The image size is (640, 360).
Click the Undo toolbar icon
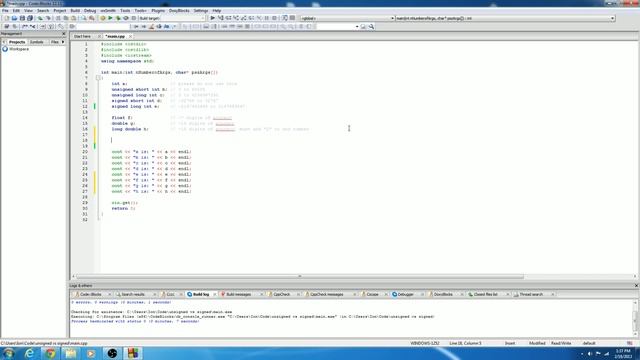[40, 18]
